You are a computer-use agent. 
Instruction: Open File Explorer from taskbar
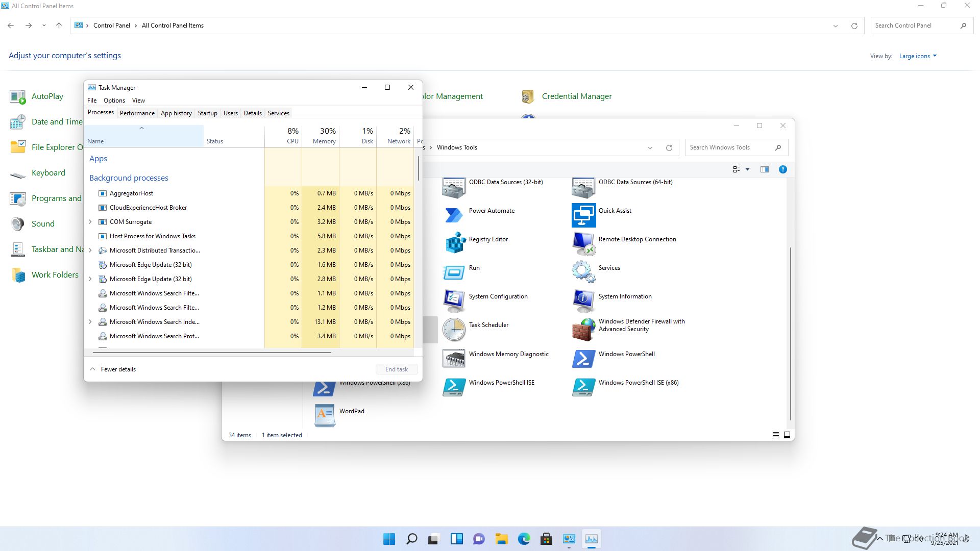click(501, 539)
